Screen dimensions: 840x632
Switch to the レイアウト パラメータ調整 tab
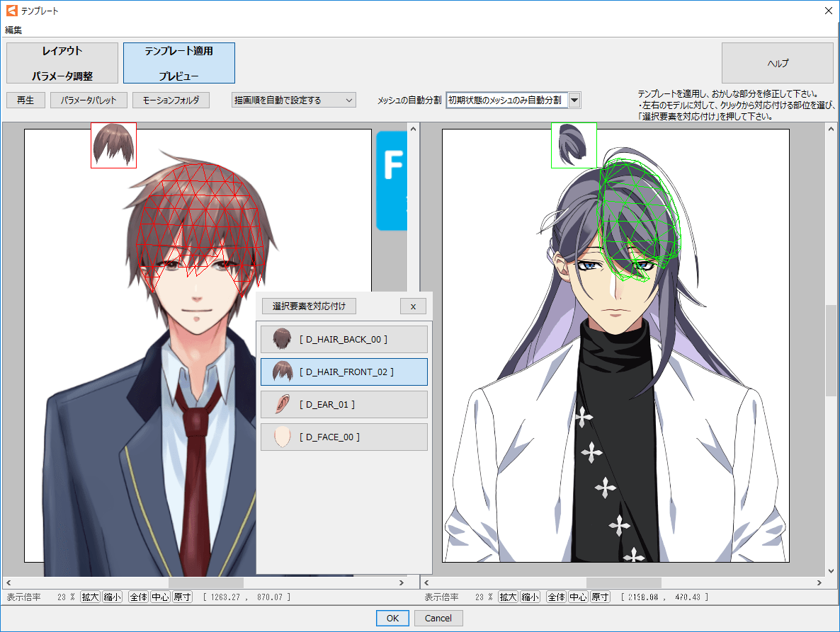coord(62,63)
